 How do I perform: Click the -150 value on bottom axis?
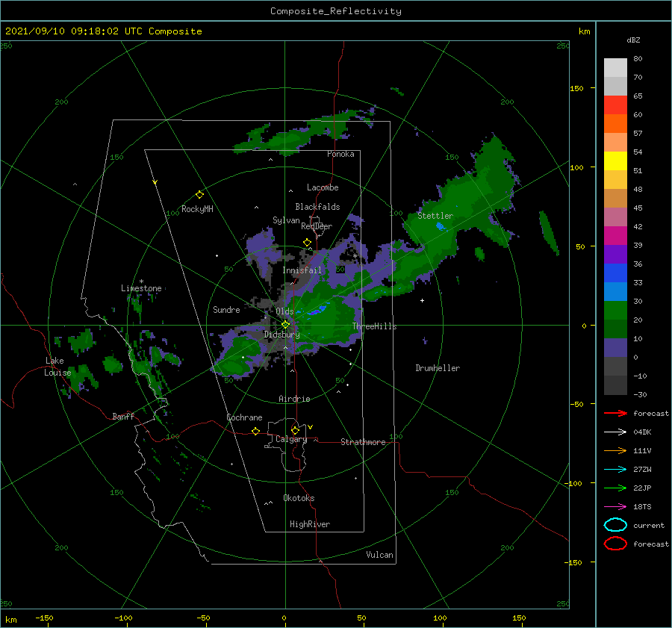(x=44, y=618)
